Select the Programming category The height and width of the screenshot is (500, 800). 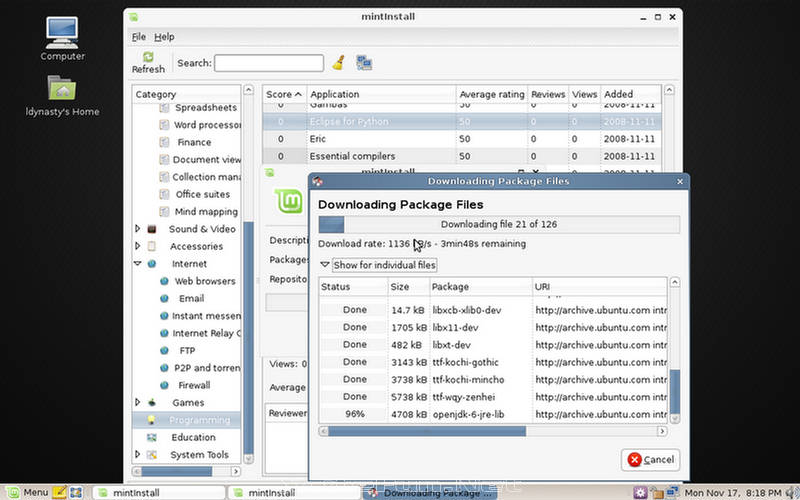(x=199, y=420)
